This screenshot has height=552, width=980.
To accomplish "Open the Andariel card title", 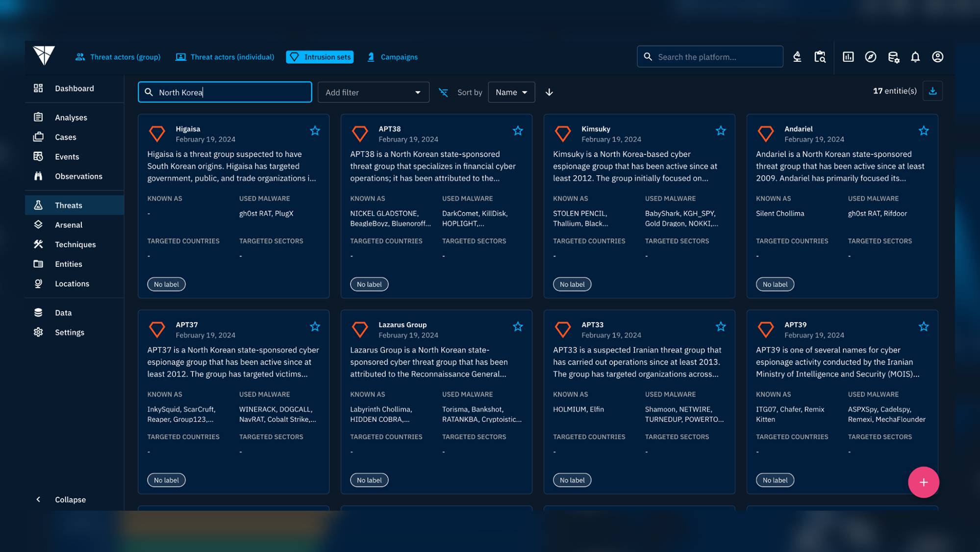I will click(798, 129).
